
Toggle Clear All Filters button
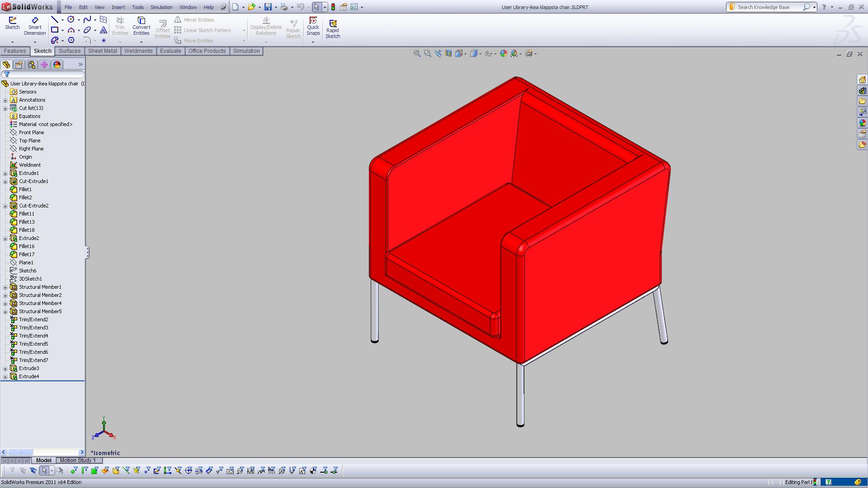click(23, 470)
